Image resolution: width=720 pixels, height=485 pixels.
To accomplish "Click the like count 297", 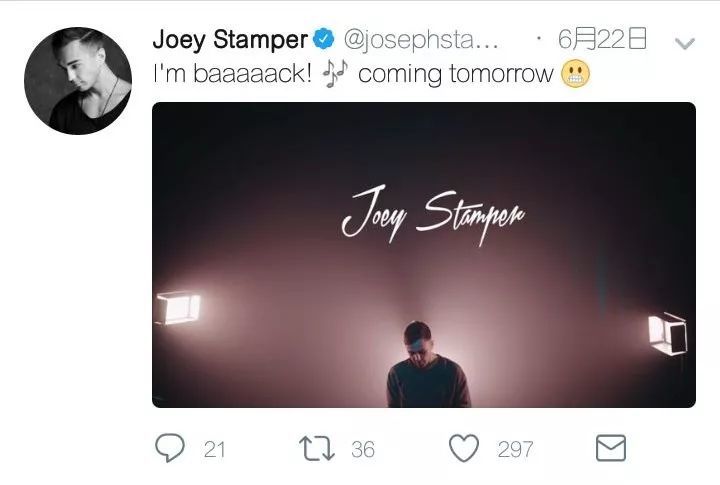I will [515, 450].
